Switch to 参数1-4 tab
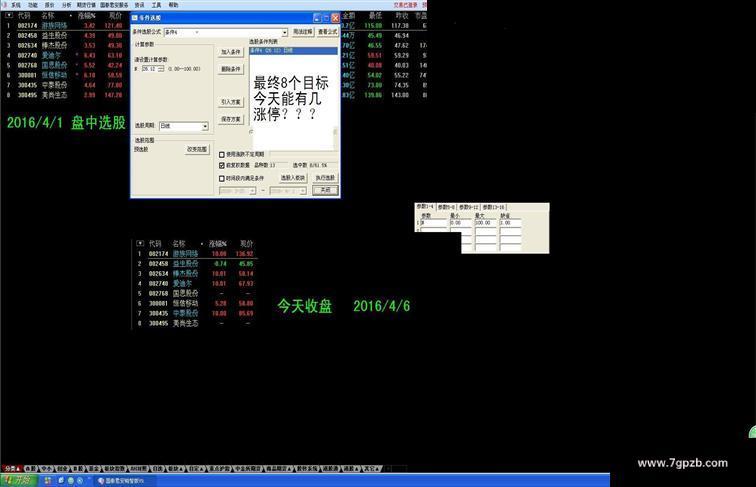Screen dimensions: 756x487 click(x=425, y=206)
